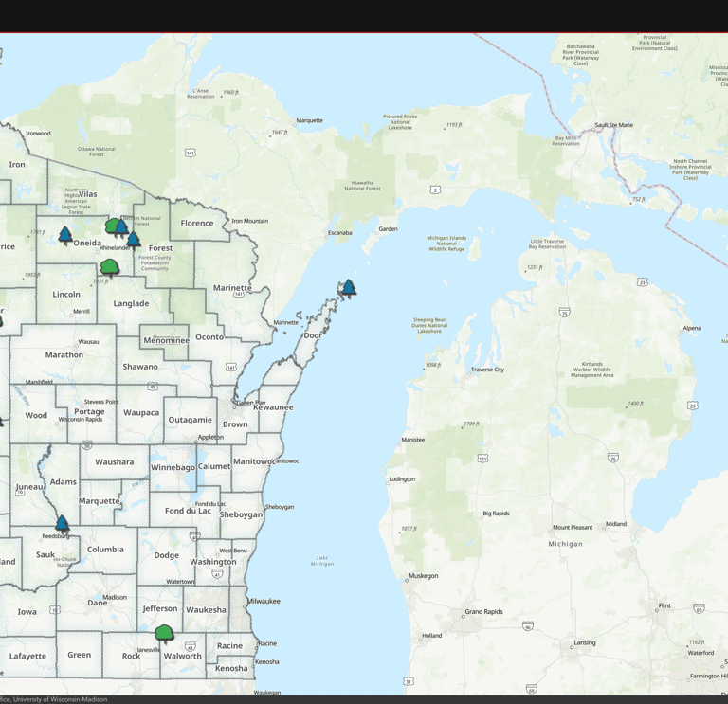Select the Sault Ste Marie city label
The height and width of the screenshot is (704, 728).
(614, 125)
